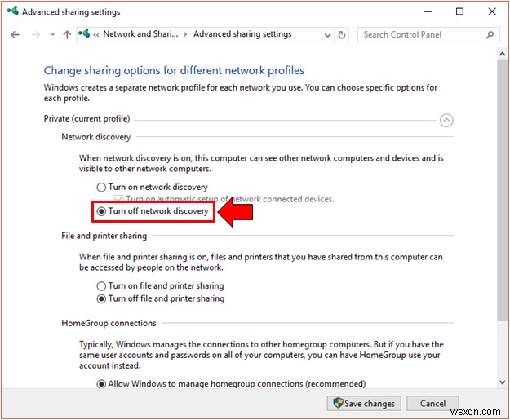The height and width of the screenshot is (420, 510).
Task: Maximize the Advanced sharing settings window
Action: (459, 11)
